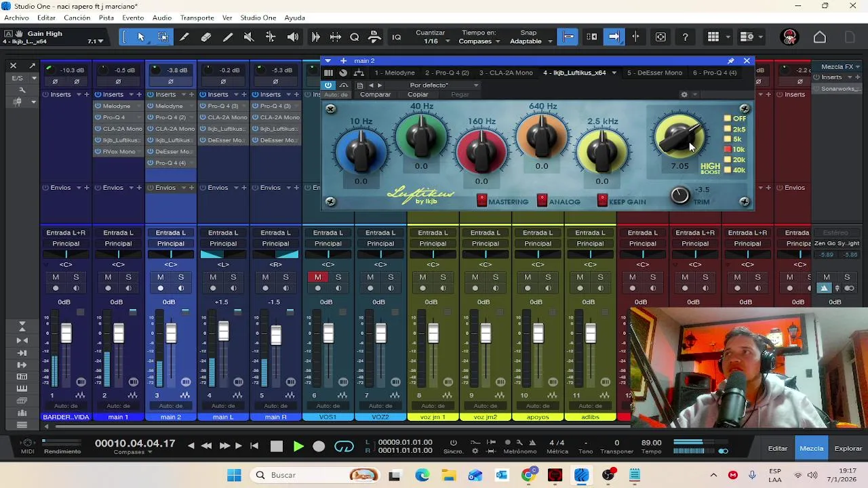This screenshot has width=868, height=488.
Task: Switch to the 1 - Melodyne tab
Action: pyautogui.click(x=395, y=73)
